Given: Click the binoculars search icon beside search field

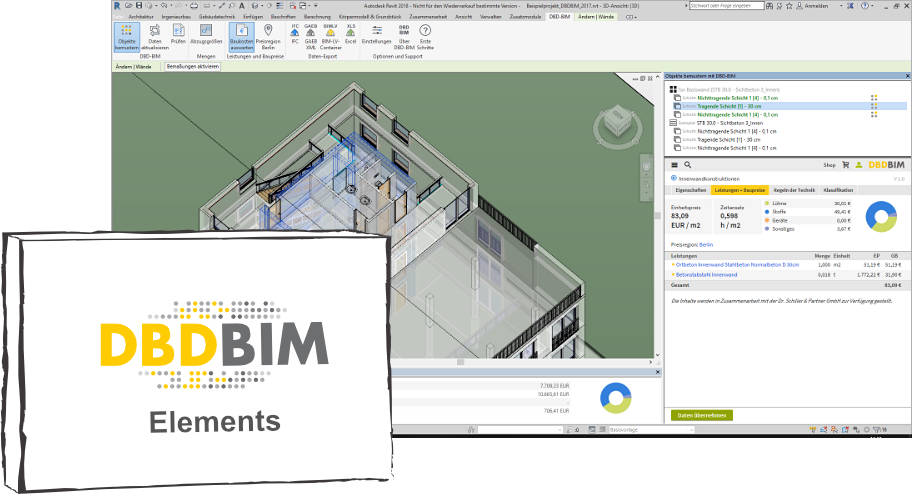Looking at the screenshot, I should pos(770,5).
